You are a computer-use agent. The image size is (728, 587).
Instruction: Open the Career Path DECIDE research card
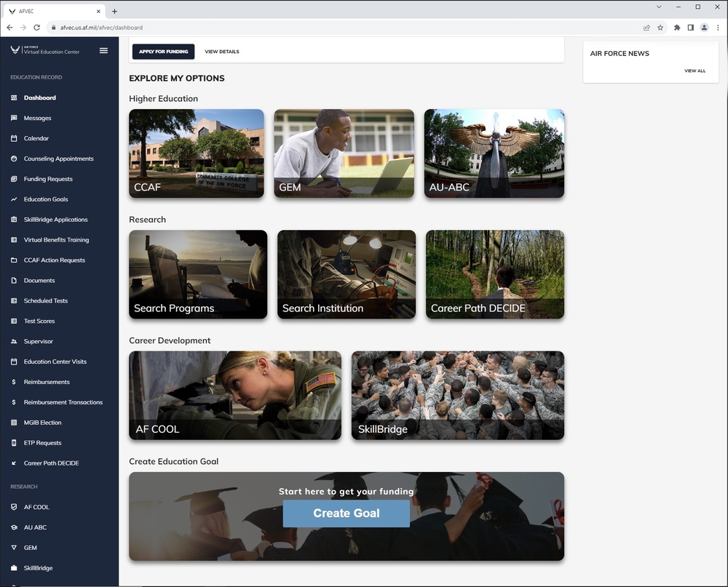495,274
